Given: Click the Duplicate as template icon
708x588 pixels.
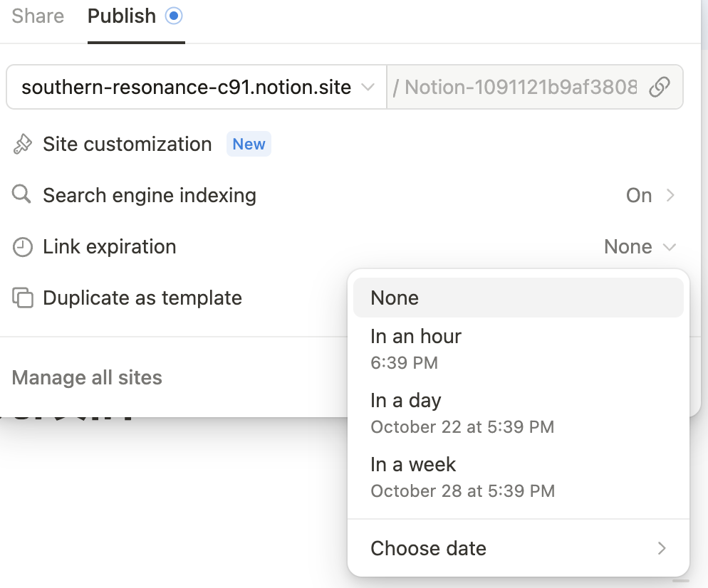Looking at the screenshot, I should [x=23, y=298].
